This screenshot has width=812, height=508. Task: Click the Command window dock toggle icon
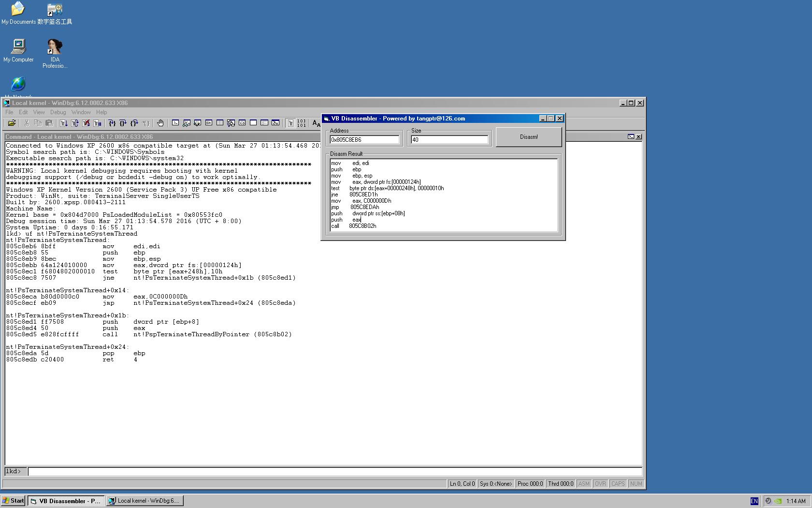[631, 137]
